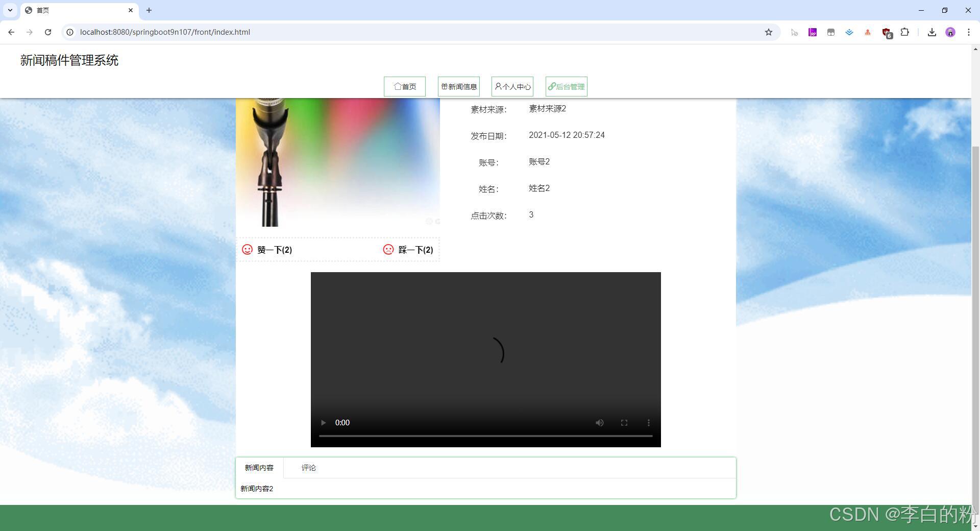Open video more-options three dots
Screen dimensions: 980x531
tap(649, 423)
